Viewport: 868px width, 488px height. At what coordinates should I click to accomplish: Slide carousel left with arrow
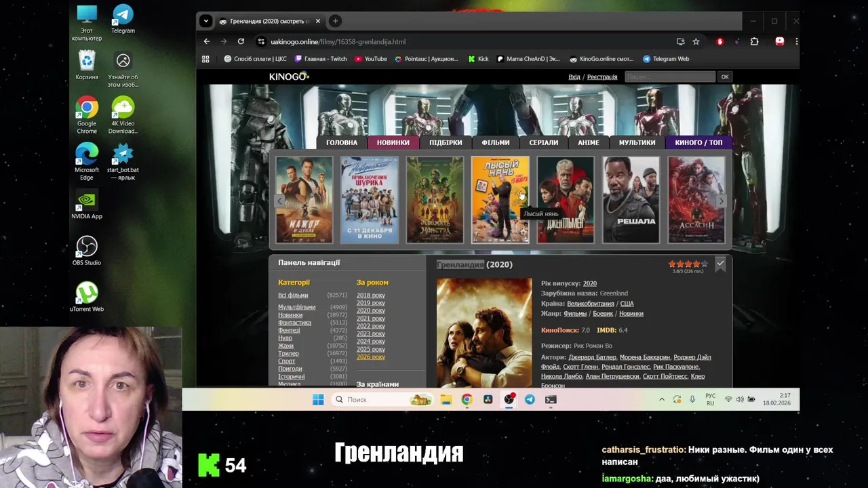pyautogui.click(x=279, y=201)
